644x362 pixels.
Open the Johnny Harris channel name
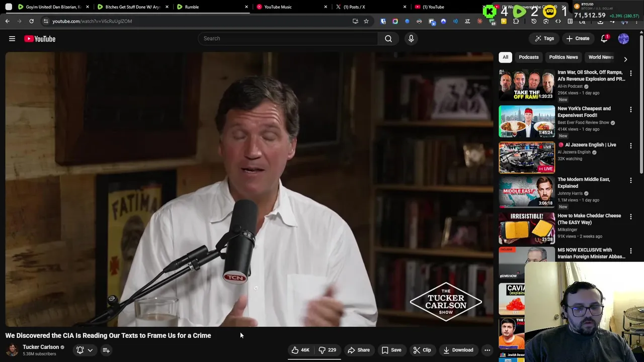pos(570,194)
